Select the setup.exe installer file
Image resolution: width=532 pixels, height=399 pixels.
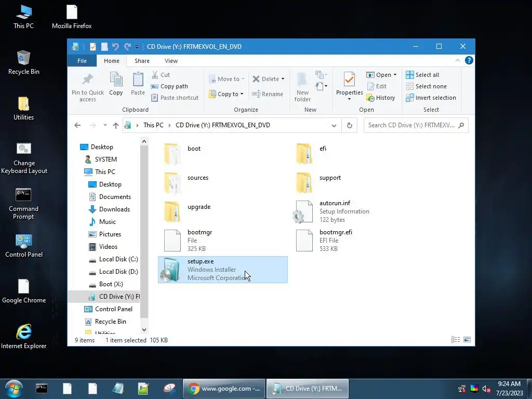click(222, 270)
